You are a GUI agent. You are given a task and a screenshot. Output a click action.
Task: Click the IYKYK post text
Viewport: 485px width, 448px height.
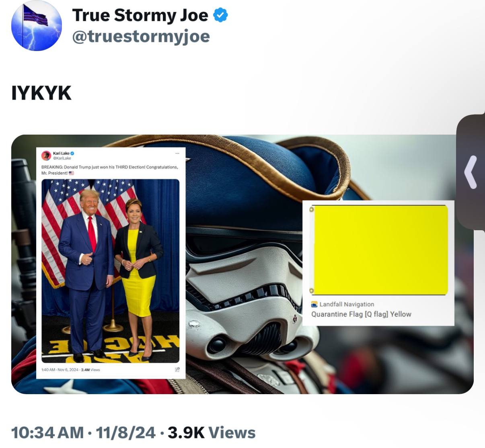click(x=41, y=93)
